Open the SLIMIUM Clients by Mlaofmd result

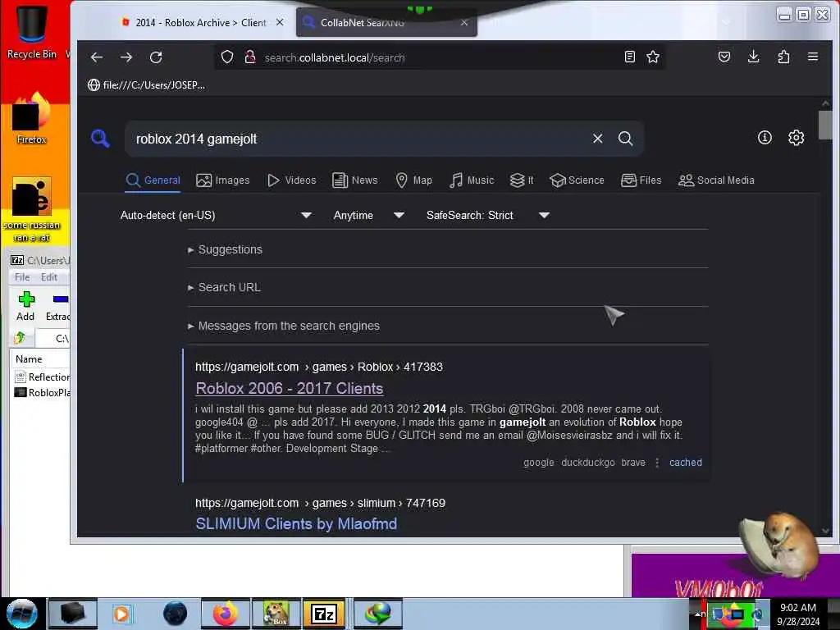coord(296,524)
